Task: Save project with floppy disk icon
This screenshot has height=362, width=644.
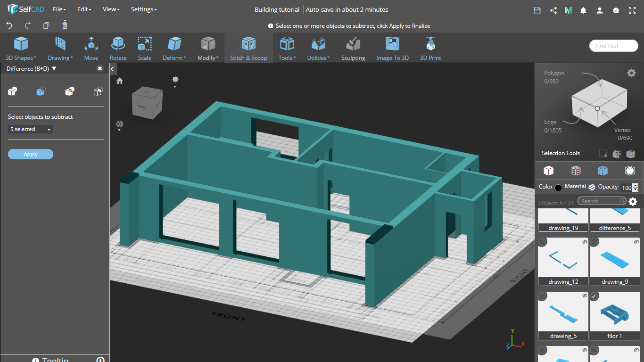Action: [537, 10]
